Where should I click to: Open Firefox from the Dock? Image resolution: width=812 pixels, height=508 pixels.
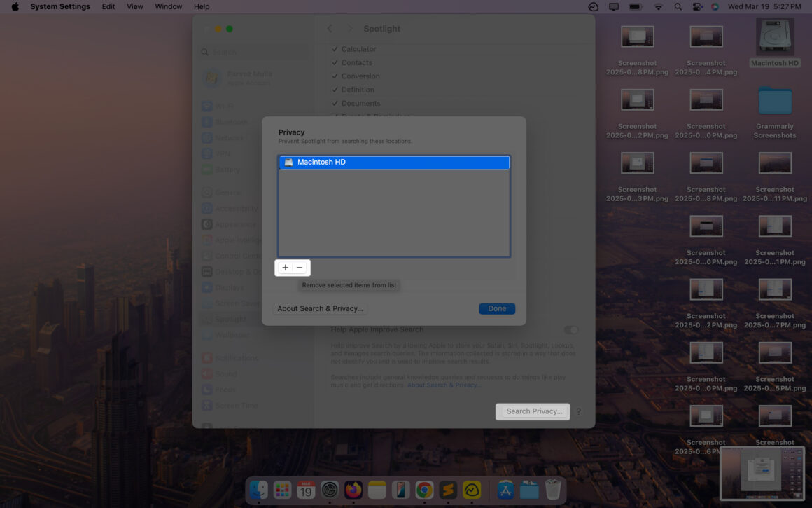click(353, 490)
